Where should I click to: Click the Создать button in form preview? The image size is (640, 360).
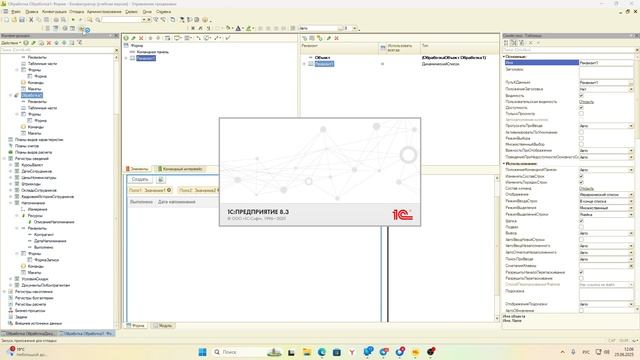[x=140, y=179]
